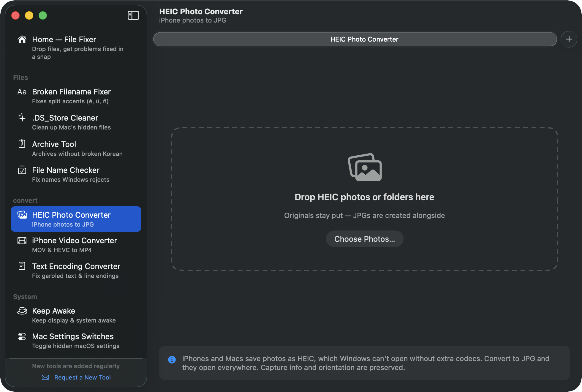Go to Home — File Fixer
The image size is (582, 392).
pos(76,48)
